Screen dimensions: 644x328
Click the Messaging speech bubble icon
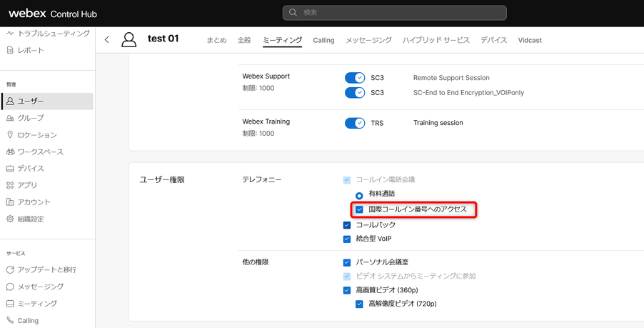[10, 287]
